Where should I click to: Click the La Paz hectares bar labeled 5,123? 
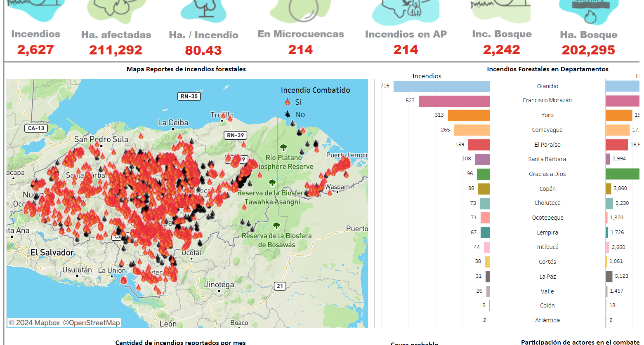(x=609, y=277)
